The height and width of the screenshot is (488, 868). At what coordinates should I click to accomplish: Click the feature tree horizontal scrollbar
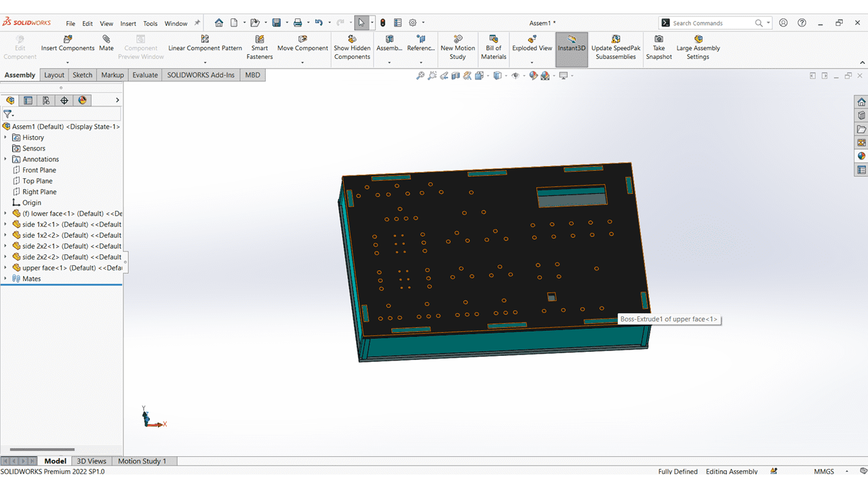pos(42,449)
